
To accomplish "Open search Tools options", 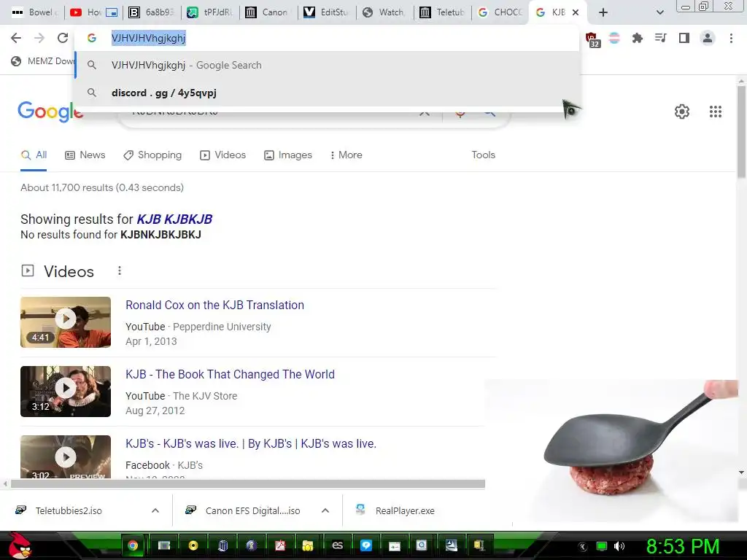I will pyautogui.click(x=483, y=155).
